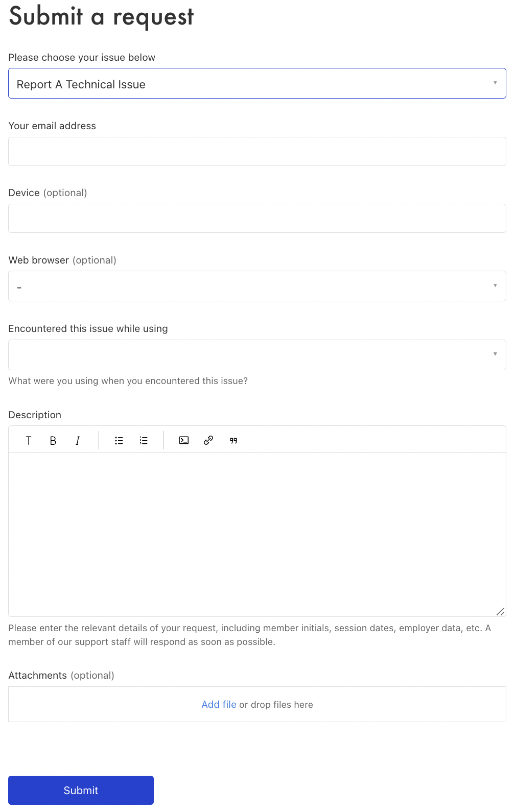This screenshot has height=812, width=514.
Task: Insert a bulleted list
Action: coord(119,441)
